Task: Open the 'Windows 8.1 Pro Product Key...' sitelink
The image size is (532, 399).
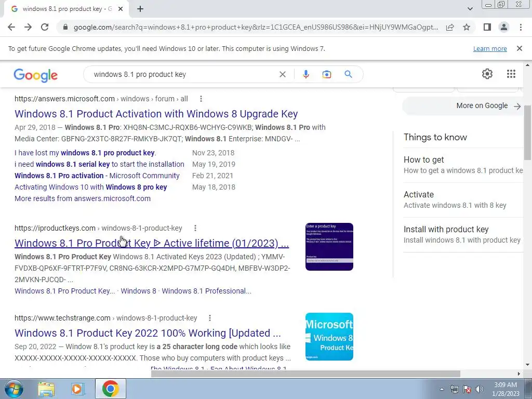Action: 65,291
